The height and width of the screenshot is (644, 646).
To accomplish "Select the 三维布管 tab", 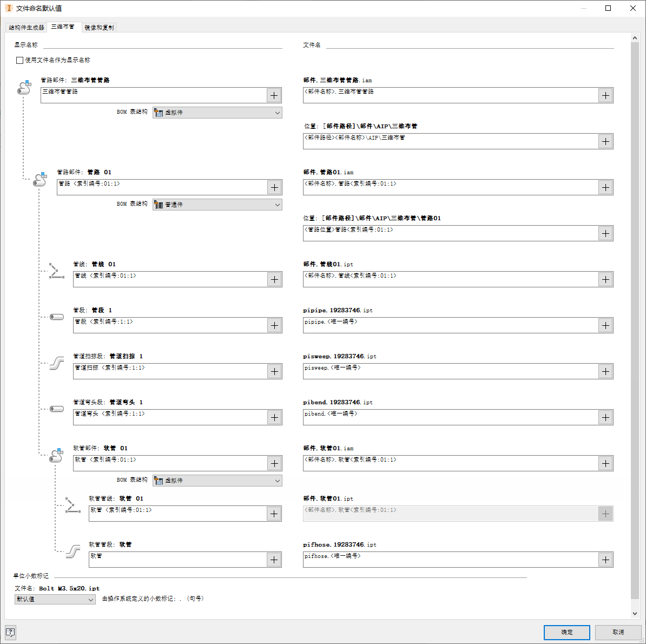I will [x=63, y=27].
